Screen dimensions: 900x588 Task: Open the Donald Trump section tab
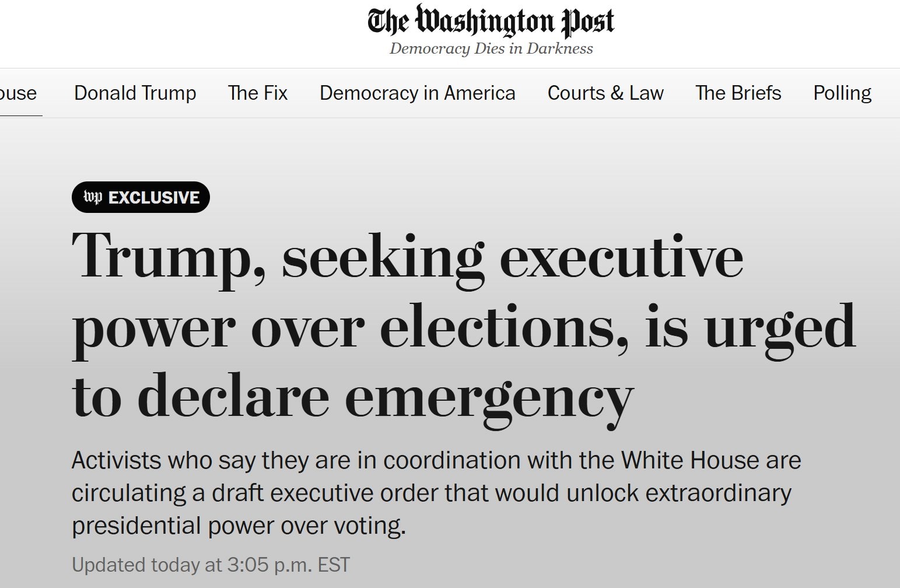point(135,93)
